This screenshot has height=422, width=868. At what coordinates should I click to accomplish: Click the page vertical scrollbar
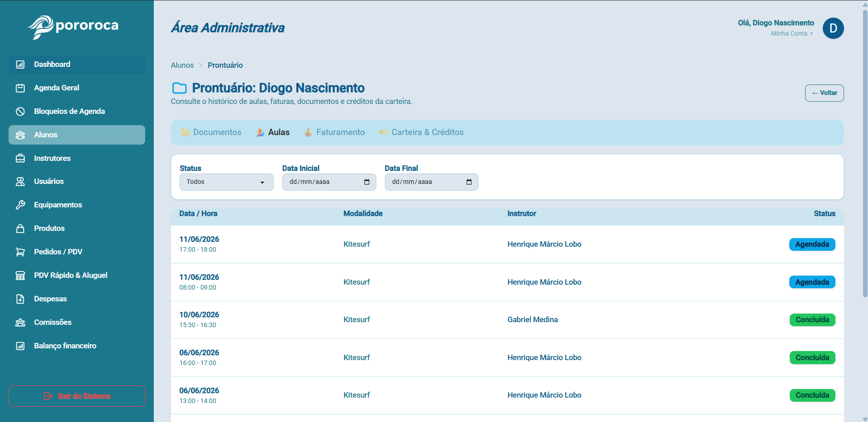point(865,154)
